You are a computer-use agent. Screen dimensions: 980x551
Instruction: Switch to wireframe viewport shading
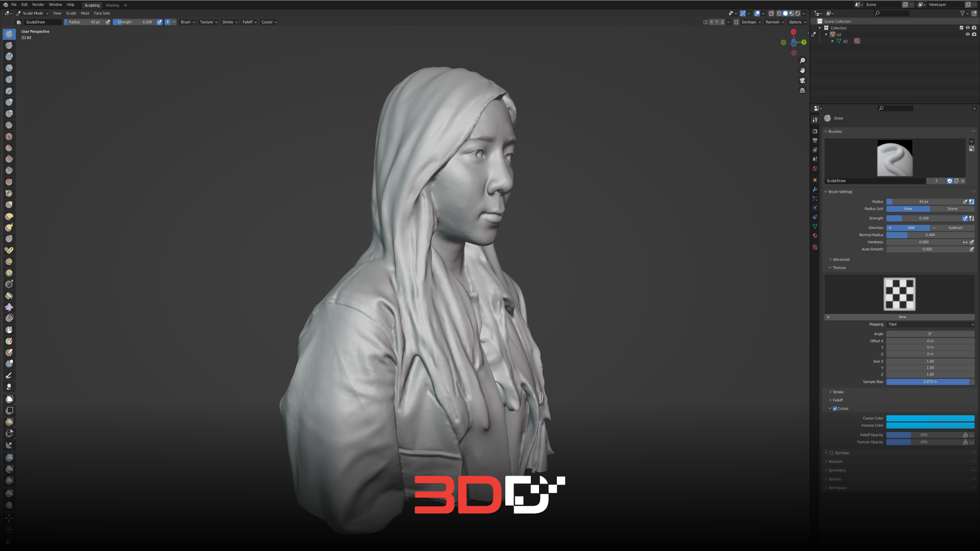(x=779, y=14)
